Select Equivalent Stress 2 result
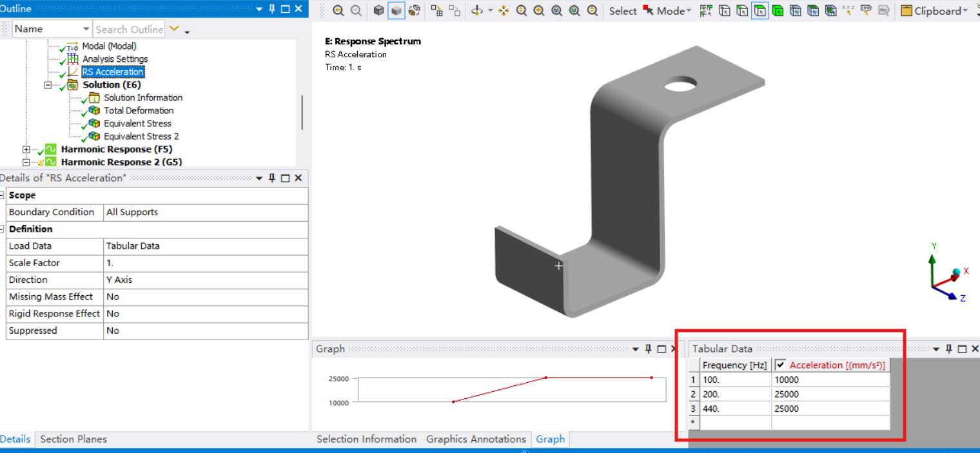The image size is (980, 453). 141,136
